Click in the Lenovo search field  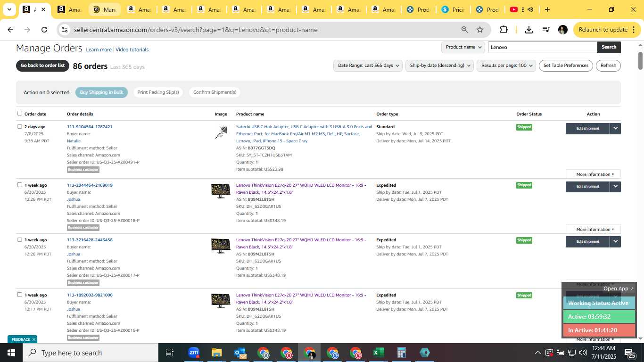pyautogui.click(x=542, y=47)
